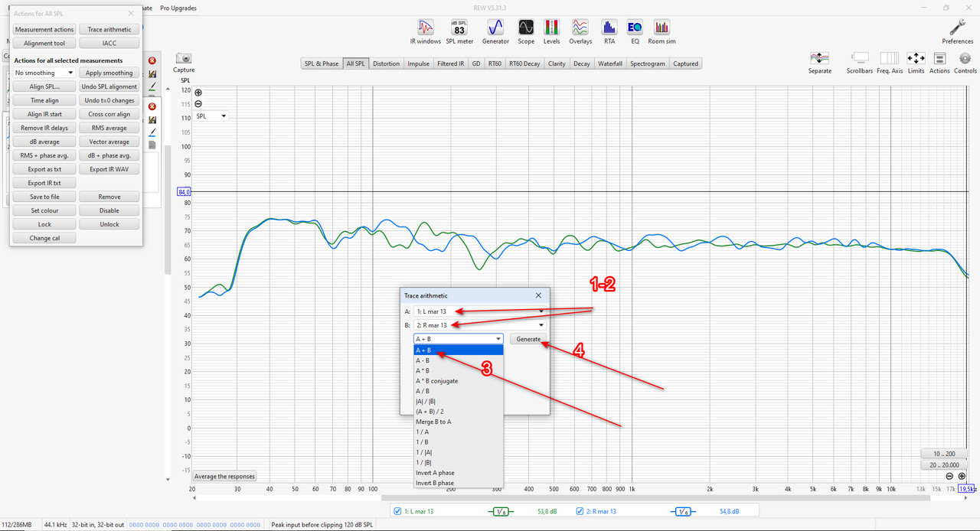Zoom out vertical axis minus icon
980x531 pixels.
[x=198, y=104]
